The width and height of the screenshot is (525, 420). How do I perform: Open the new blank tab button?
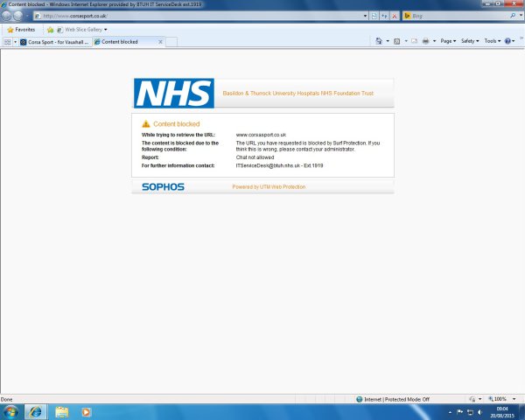171,41
